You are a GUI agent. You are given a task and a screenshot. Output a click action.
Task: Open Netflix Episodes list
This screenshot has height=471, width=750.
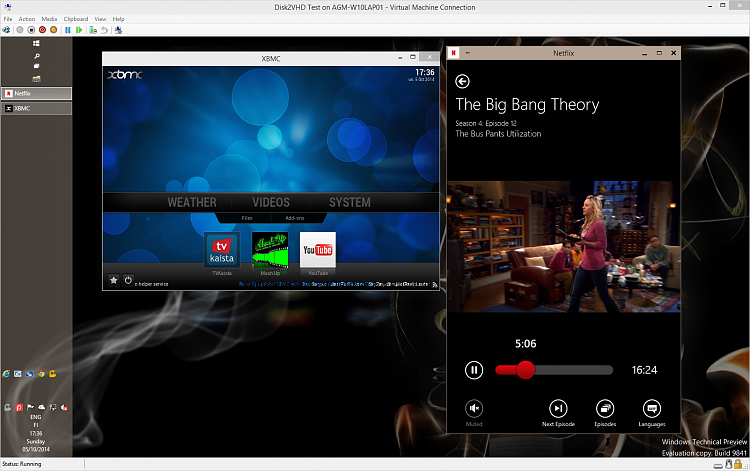pos(605,413)
